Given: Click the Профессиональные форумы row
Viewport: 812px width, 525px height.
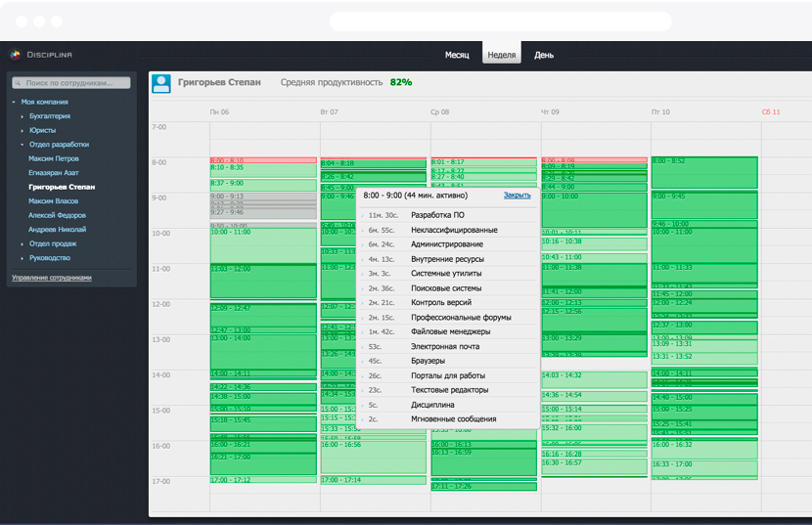Looking at the screenshot, I should 448,318.
